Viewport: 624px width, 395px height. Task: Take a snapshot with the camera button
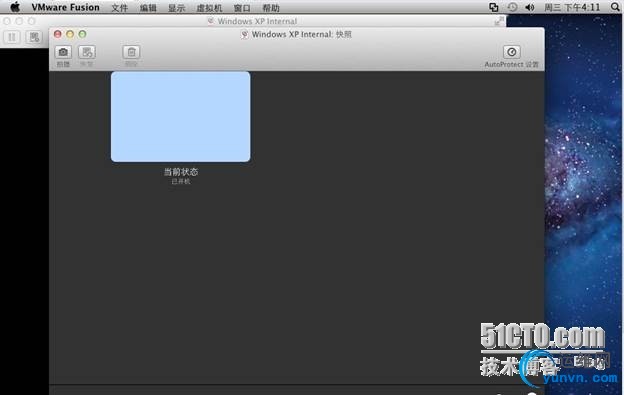pos(63,52)
